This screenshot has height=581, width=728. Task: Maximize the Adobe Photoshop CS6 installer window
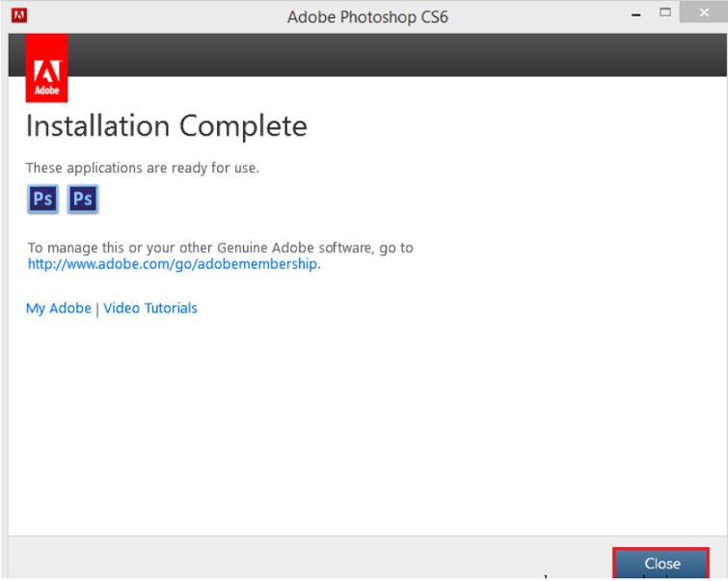pos(665,13)
